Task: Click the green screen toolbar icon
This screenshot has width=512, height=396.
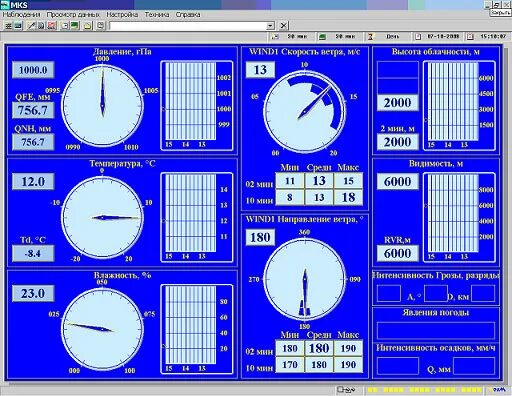Action: (75, 25)
